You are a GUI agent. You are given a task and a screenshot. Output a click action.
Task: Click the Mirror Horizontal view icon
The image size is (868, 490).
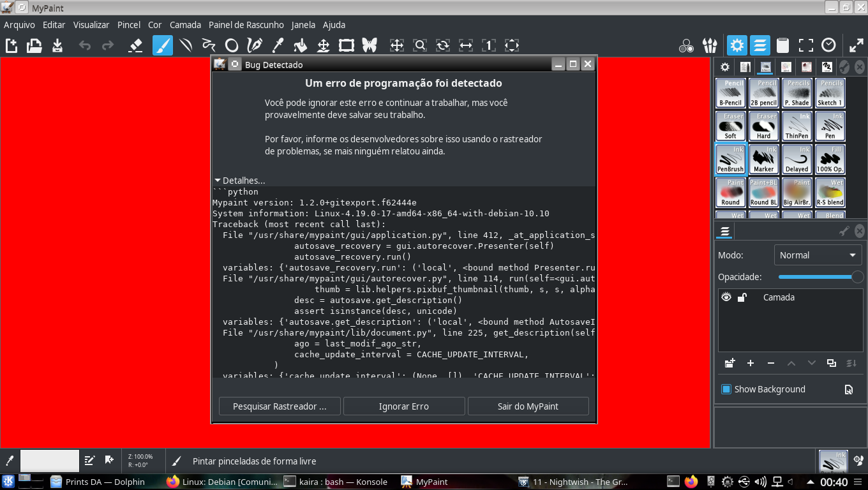coord(466,45)
